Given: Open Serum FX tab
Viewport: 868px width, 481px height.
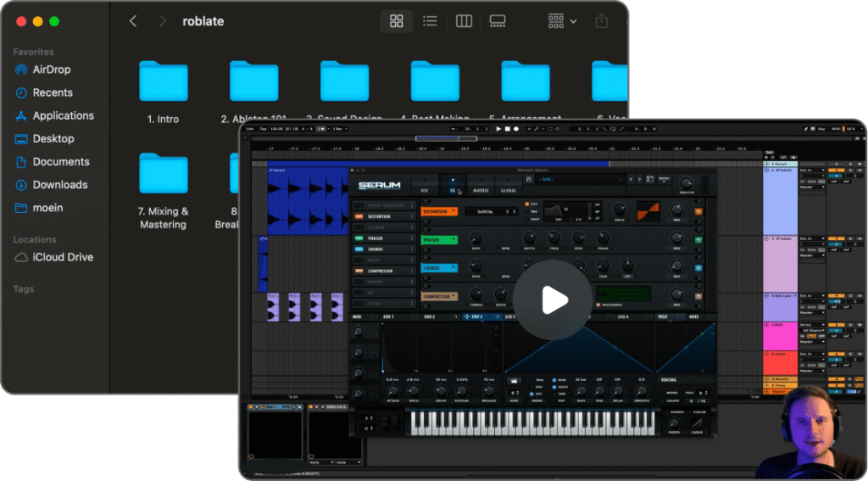Looking at the screenshot, I should tap(453, 185).
